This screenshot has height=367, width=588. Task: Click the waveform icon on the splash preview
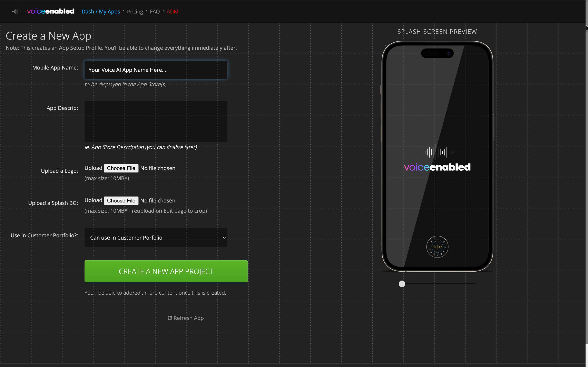pos(437,152)
